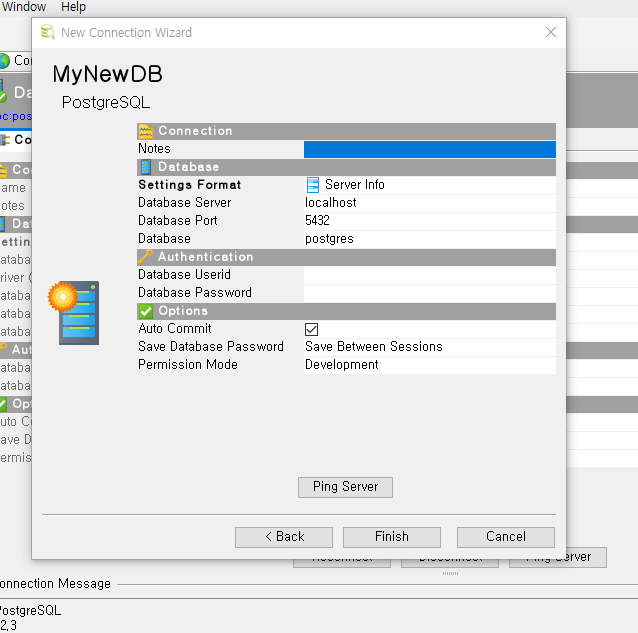638x633 pixels.
Task: Click the Database Port label
Action: tap(178, 220)
